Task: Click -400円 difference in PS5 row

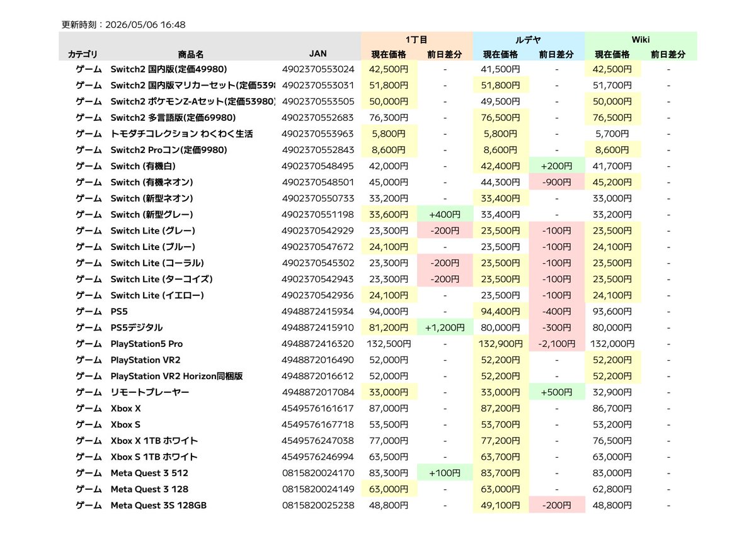Action: point(556,311)
